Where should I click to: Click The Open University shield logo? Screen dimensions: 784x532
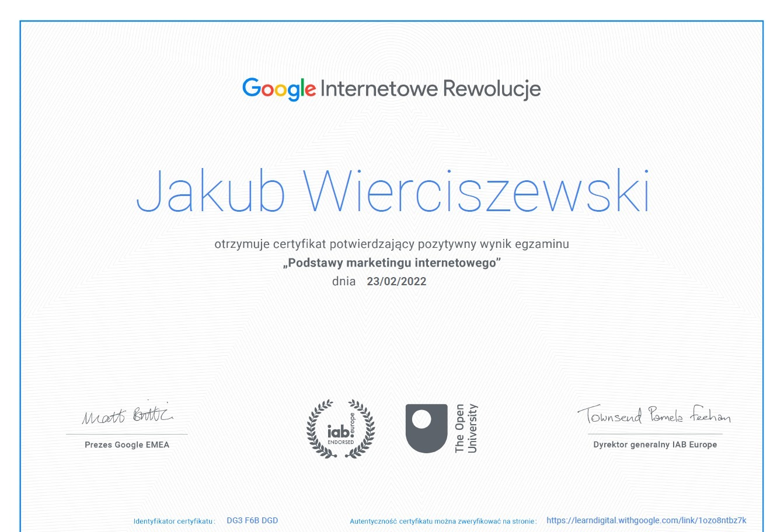point(427,428)
